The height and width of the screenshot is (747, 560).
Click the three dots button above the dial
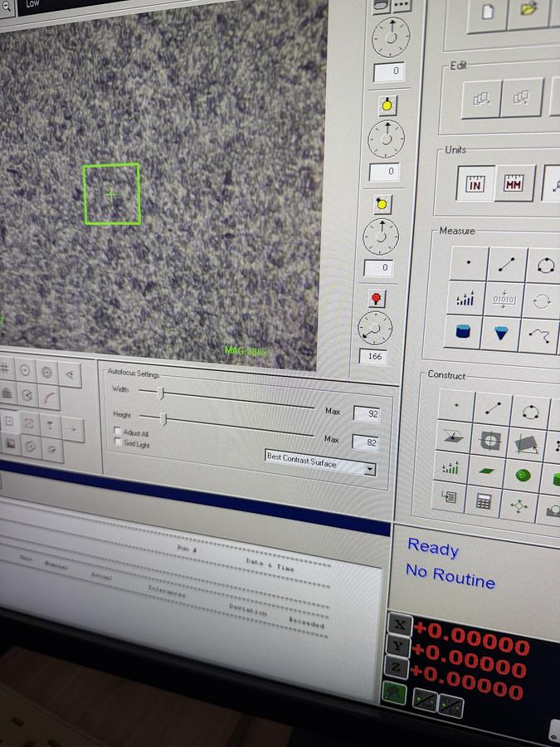point(401,4)
